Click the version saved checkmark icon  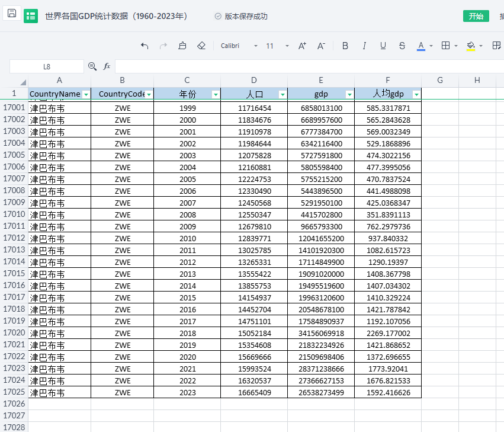pos(218,16)
